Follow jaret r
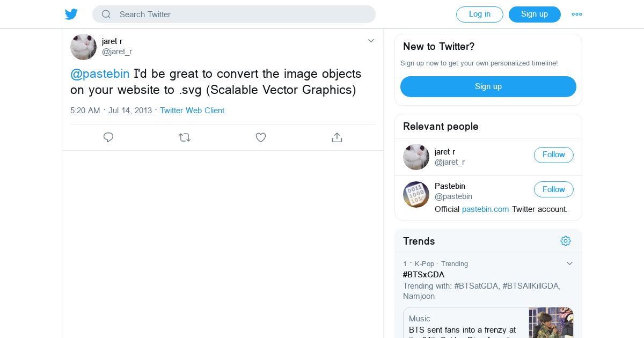This screenshot has height=338, width=644. (x=553, y=155)
